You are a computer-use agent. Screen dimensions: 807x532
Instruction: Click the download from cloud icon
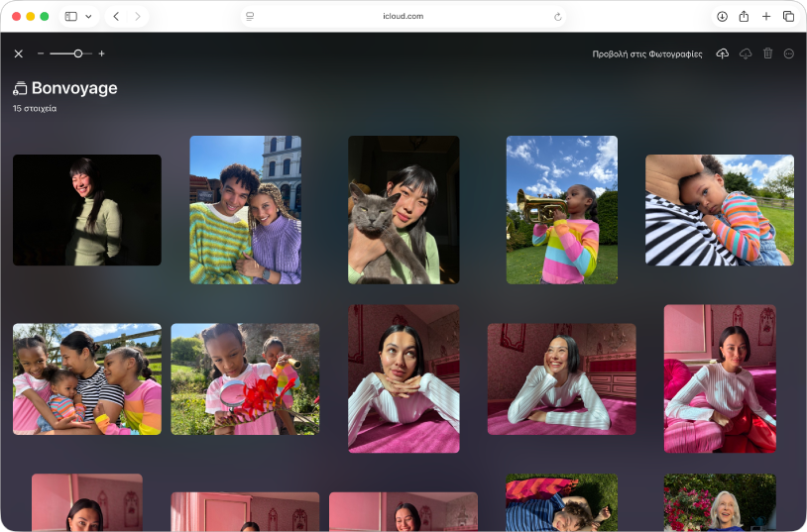pos(746,53)
